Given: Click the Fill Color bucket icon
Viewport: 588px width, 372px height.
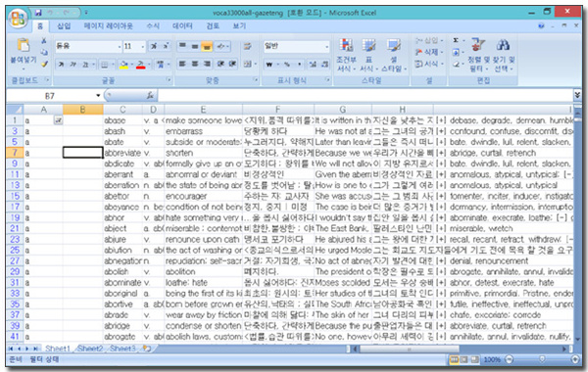Looking at the screenshot, I should [123, 65].
